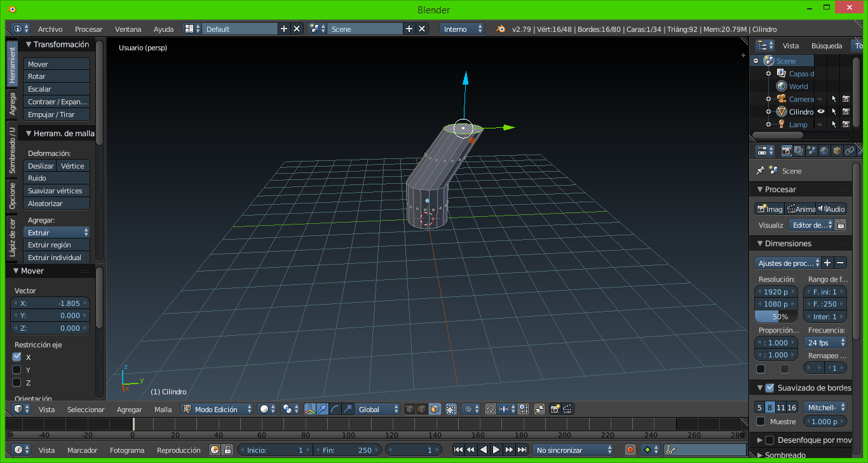Select face select mode cube icon
The height and width of the screenshot is (463, 868).
435,409
